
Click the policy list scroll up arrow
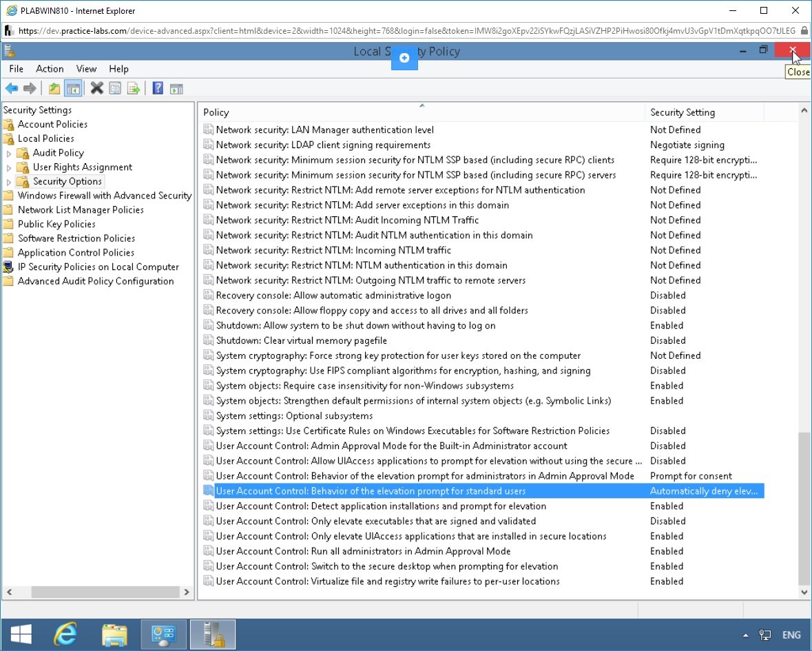[x=804, y=110]
